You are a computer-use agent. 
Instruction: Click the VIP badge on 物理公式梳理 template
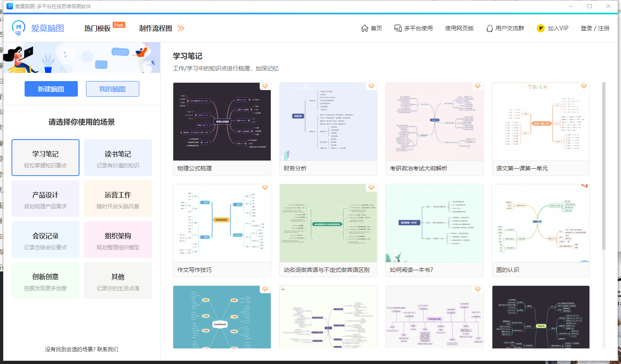point(265,86)
